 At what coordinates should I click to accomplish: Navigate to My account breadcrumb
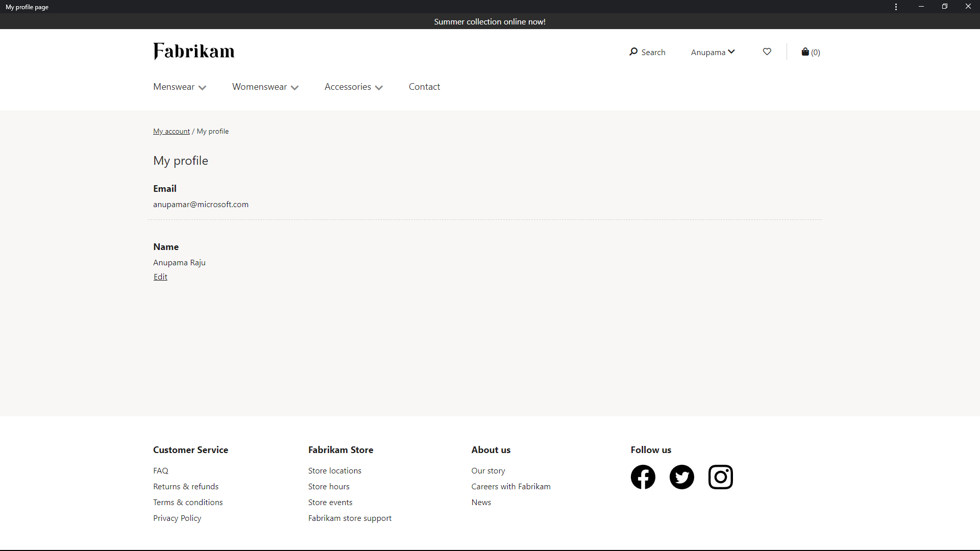tap(171, 131)
